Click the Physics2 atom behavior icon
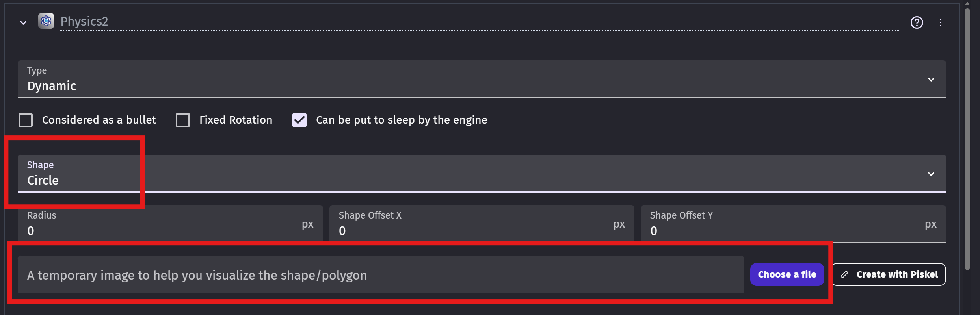Image resolution: width=980 pixels, height=315 pixels. 46,21
